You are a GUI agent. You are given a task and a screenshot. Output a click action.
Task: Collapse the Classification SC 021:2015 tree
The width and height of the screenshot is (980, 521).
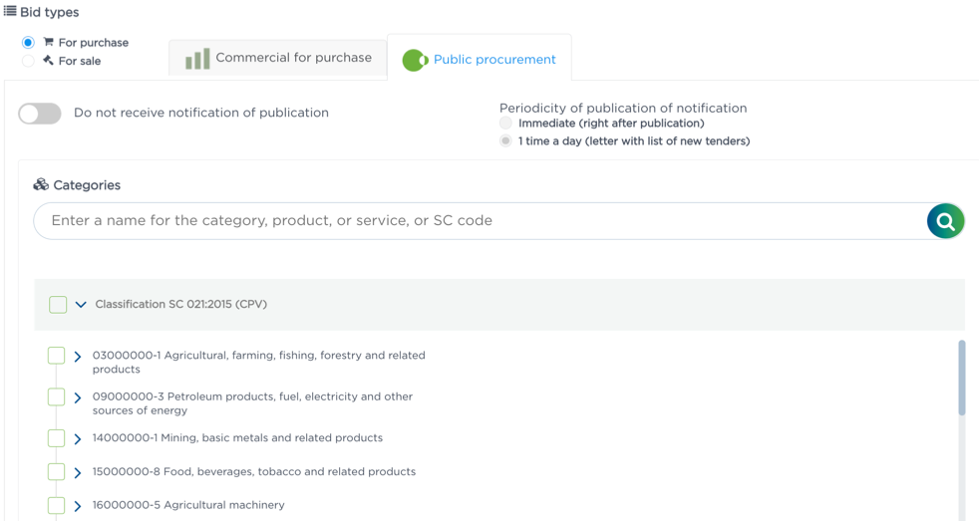[x=82, y=305]
